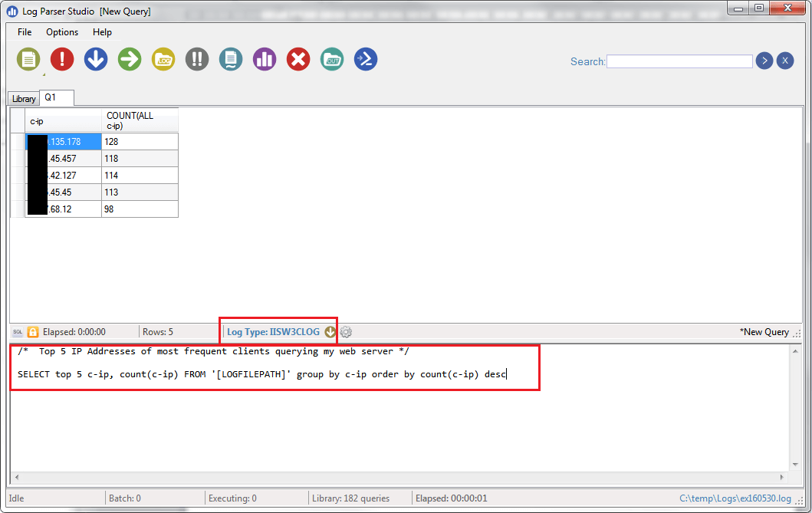Click the blue PowerShell export icon
812x513 pixels.
(366, 60)
